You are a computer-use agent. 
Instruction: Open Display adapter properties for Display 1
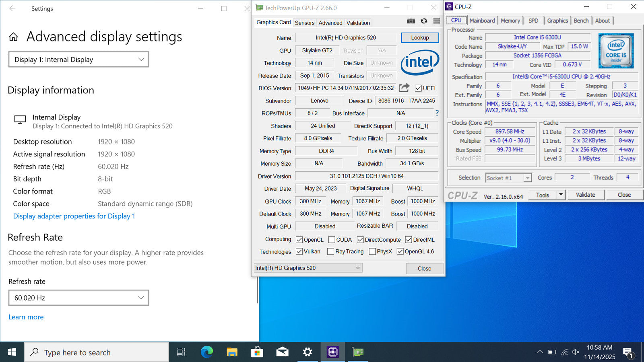[x=74, y=216]
